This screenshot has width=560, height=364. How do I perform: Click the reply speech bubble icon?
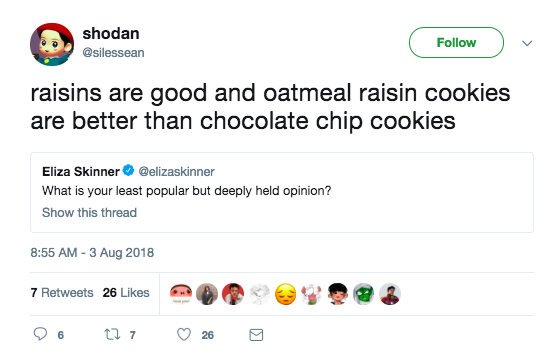tap(40, 334)
